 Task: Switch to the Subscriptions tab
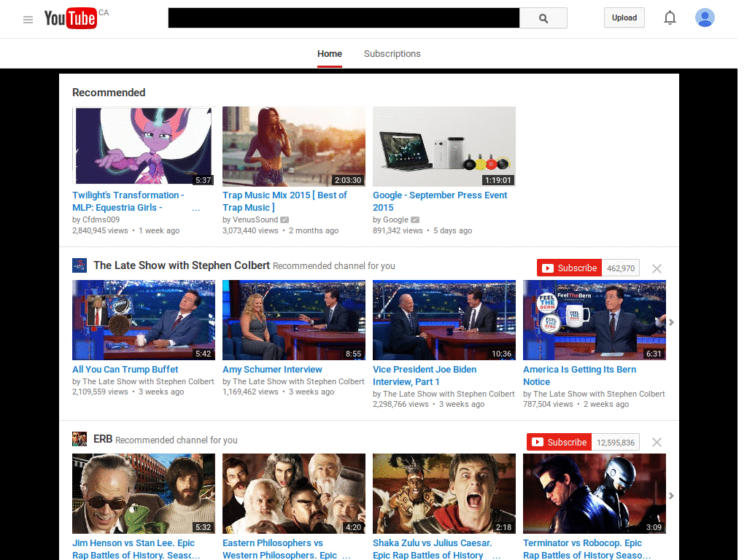392,54
